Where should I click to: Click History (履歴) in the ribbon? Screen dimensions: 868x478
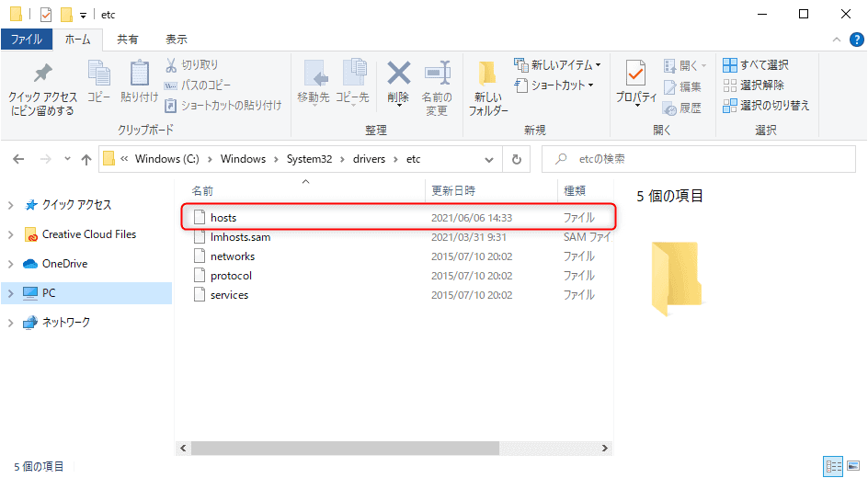682,108
